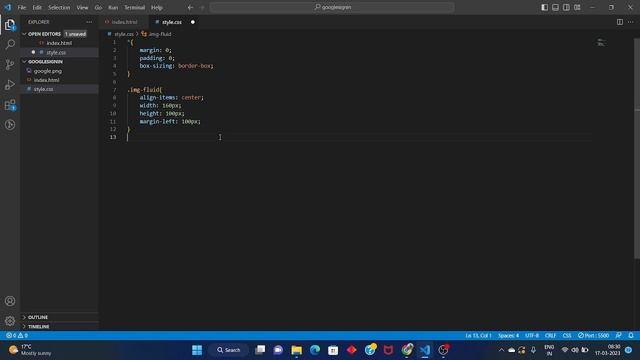Open the notifications bell in status bar
Image resolution: width=640 pixels, height=360 pixels.
(x=631, y=336)
